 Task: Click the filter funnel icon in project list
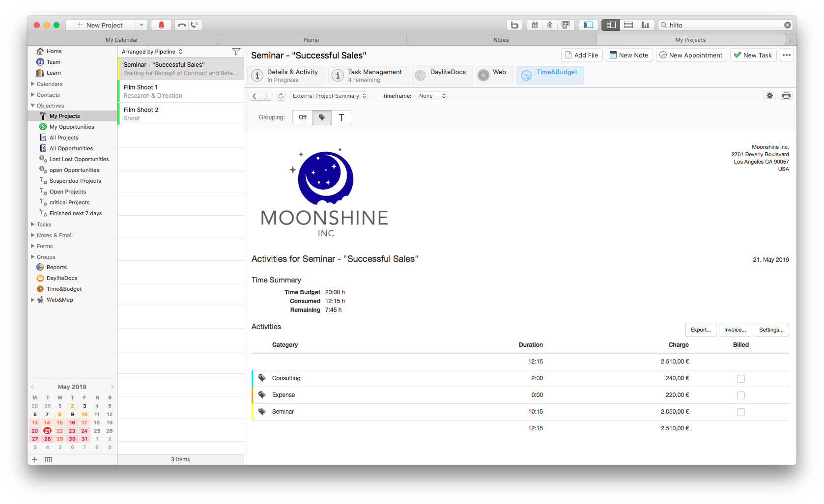pyautogui.click(x=236, y=52)
